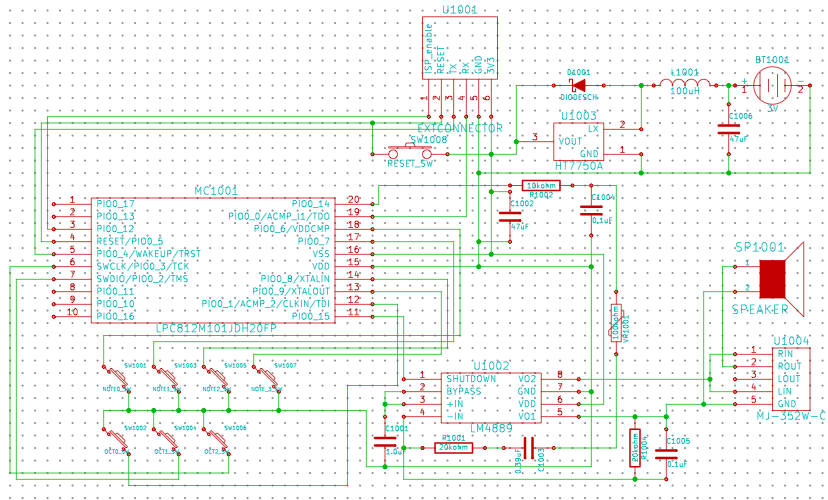Click the ISP_enable pin label on U1001
This screenshot has height=500, width=828.
click(429, 48)
